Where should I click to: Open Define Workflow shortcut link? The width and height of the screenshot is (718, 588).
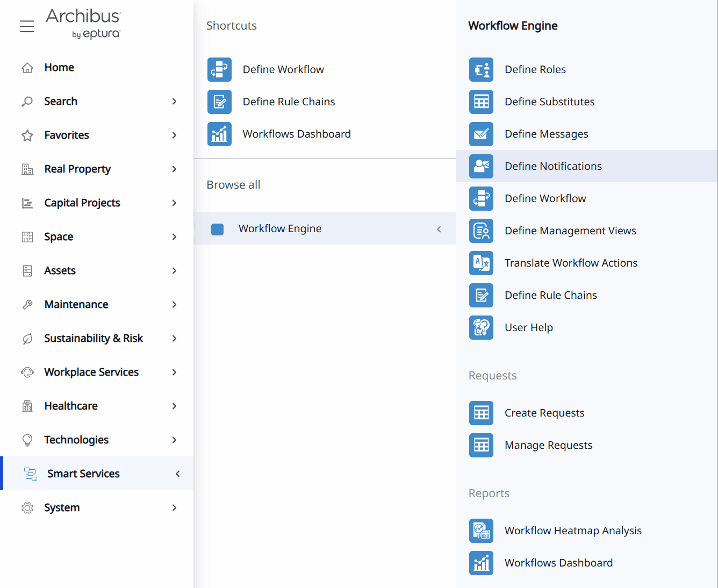(283, 69)
